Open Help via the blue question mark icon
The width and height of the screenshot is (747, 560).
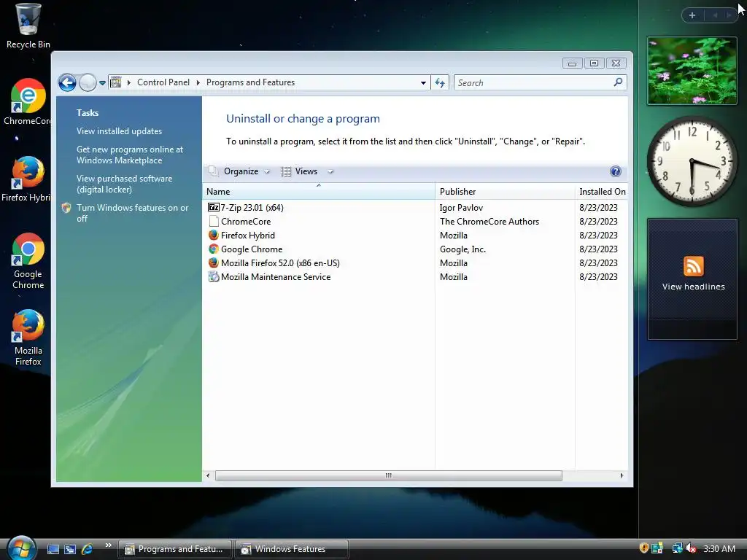616,171
